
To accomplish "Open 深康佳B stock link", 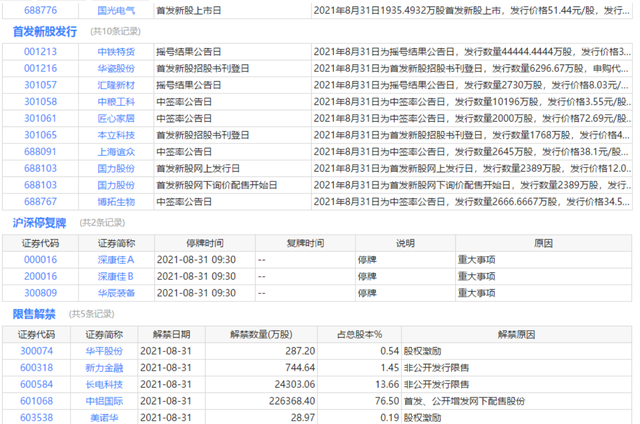I will pyautogui.click(x=116, y=277).
